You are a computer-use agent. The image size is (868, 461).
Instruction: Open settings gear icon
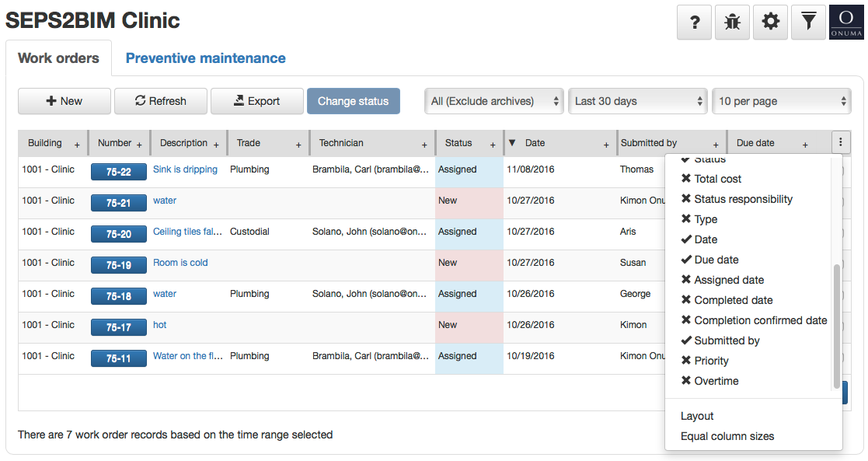point(770,23)
